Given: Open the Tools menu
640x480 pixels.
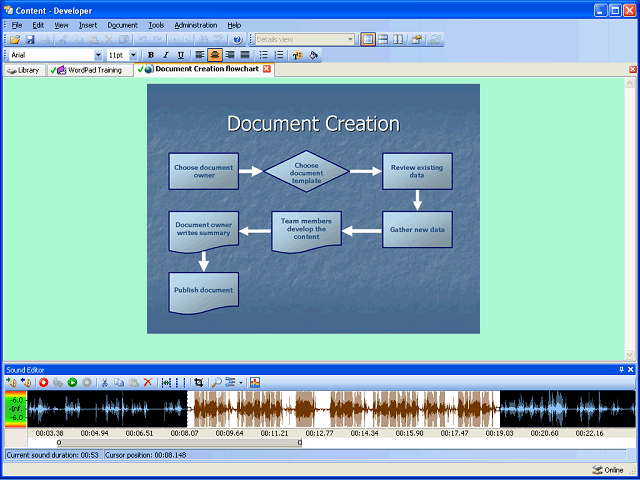Looking at the screenshot, I should (x=156, y=25).
